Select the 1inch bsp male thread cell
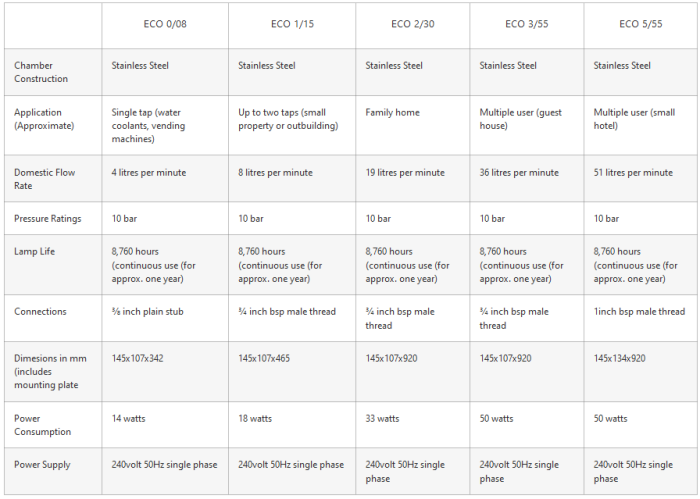Screen dimensions: 700x499 tap(639, 311)
